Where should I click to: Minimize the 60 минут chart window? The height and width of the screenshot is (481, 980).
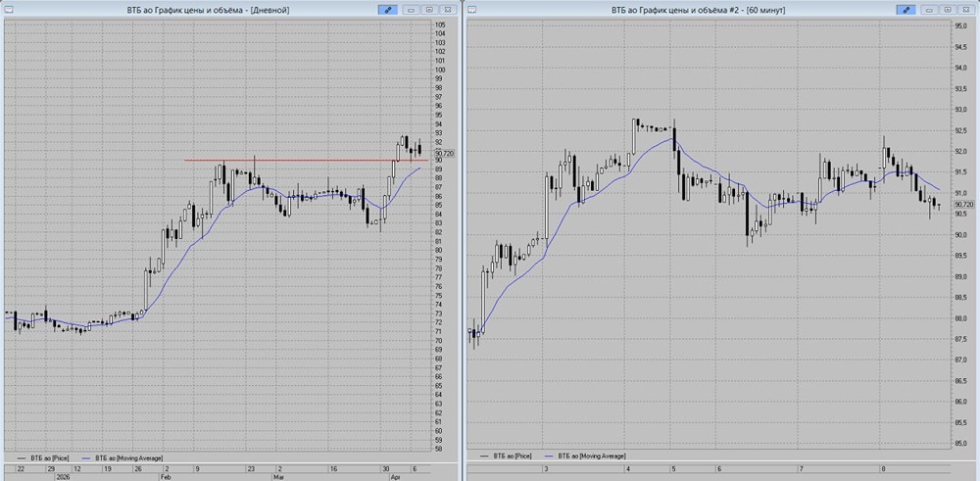click(930, 10)
